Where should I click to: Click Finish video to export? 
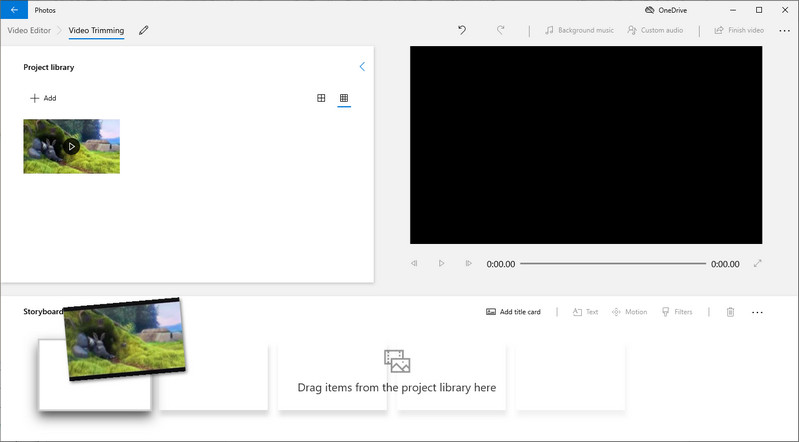click(739, 31)
